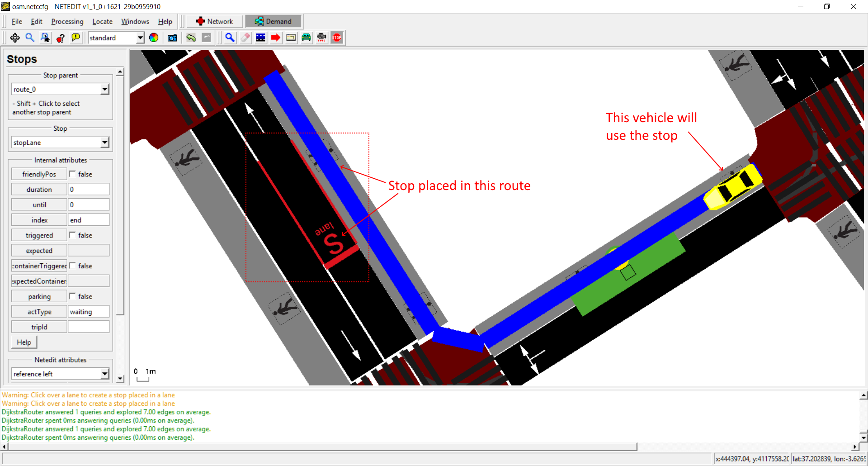Select the inspect mode magnifier icon
Viewport: 868px width, 466px height.
(230, 38)
